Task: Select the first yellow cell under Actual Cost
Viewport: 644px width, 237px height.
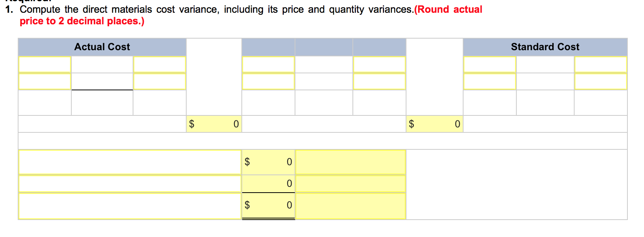Action: pos(44,64)
